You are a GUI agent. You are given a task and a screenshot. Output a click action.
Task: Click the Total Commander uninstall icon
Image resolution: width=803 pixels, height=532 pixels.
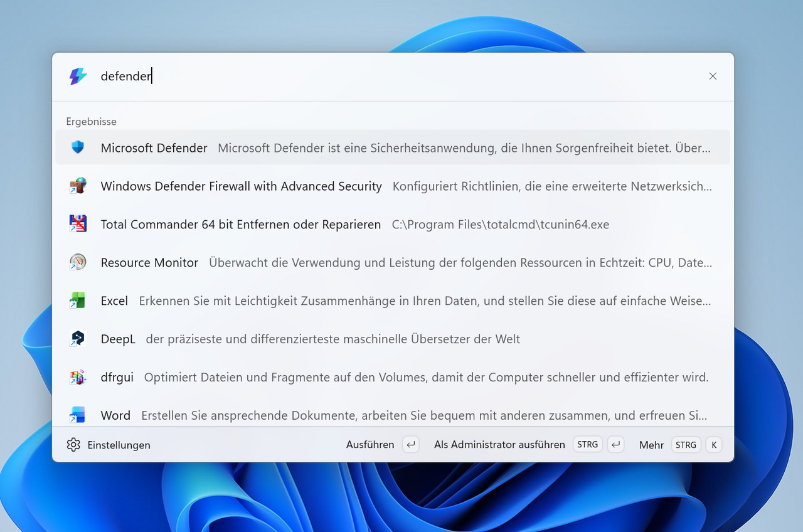click(78, 224)
